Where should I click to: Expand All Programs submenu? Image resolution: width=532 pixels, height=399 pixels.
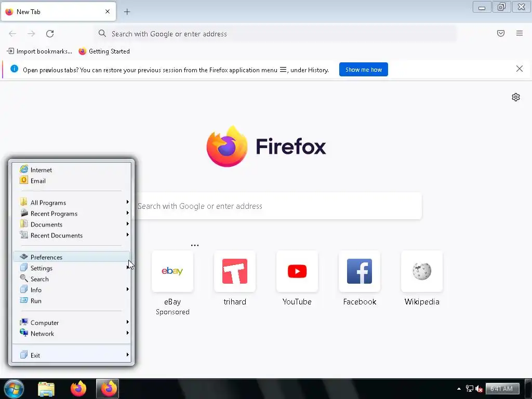[72, 203]
